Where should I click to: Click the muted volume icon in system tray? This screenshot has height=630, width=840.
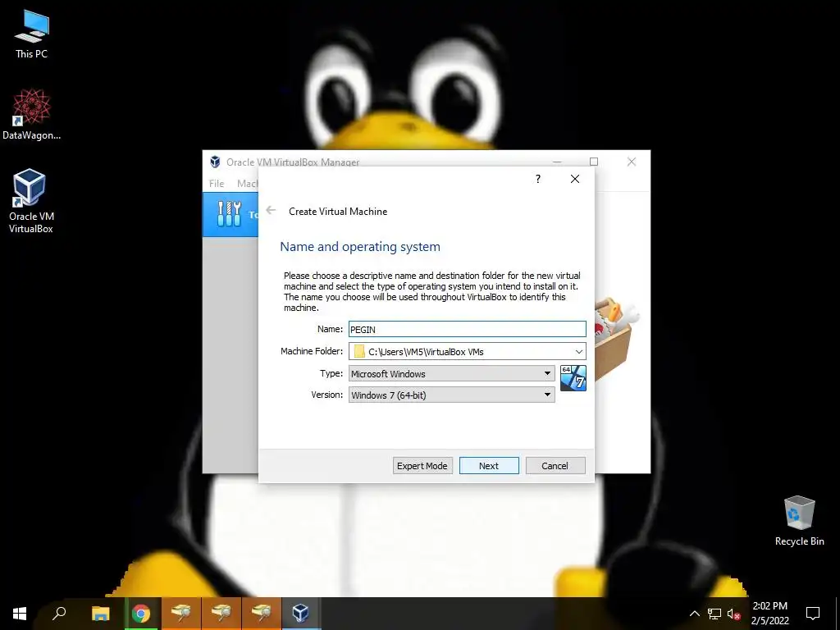pos(733,614)
